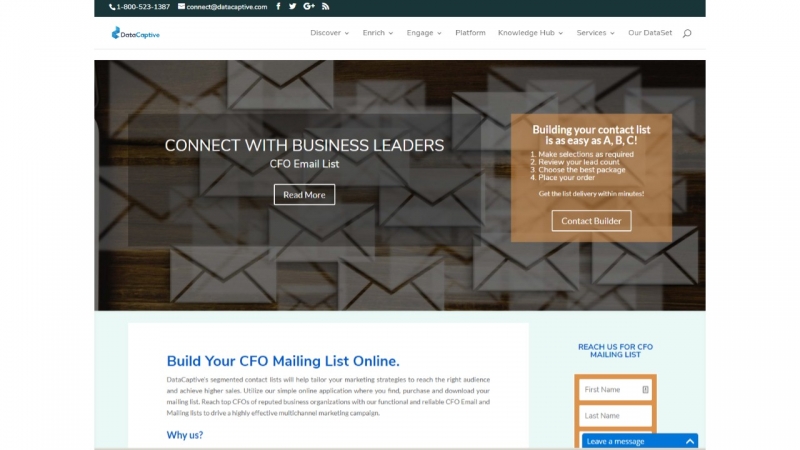Click the Contact Builder button
Viewport: 800px width, 450px height.
point(591,221)
